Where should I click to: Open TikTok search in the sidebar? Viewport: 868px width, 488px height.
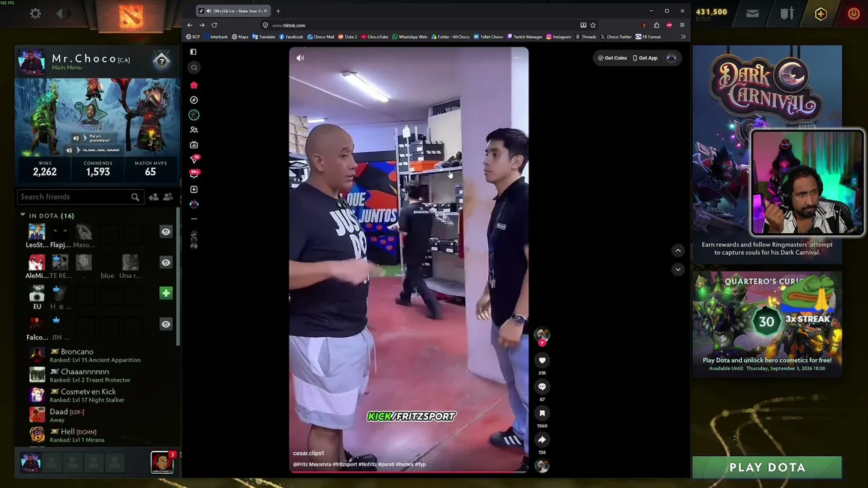[x=194, y=67]
